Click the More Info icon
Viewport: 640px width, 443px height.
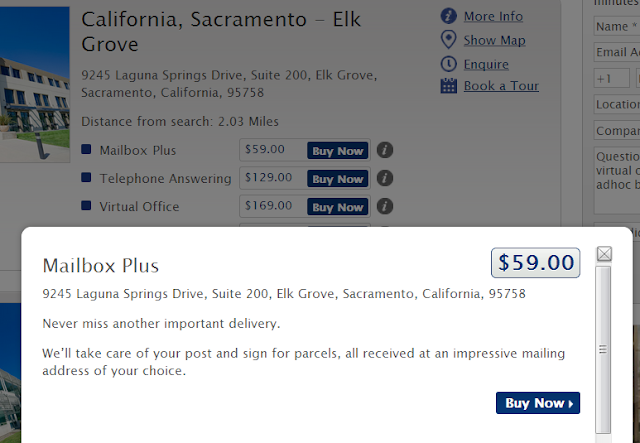[448, 17]
